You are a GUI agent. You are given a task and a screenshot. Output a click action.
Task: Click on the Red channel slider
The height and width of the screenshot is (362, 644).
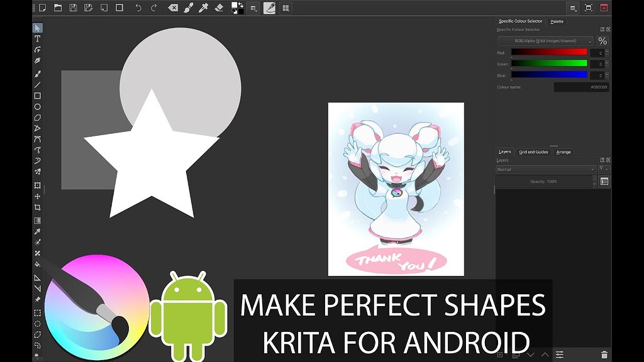(x=549, y=52)
